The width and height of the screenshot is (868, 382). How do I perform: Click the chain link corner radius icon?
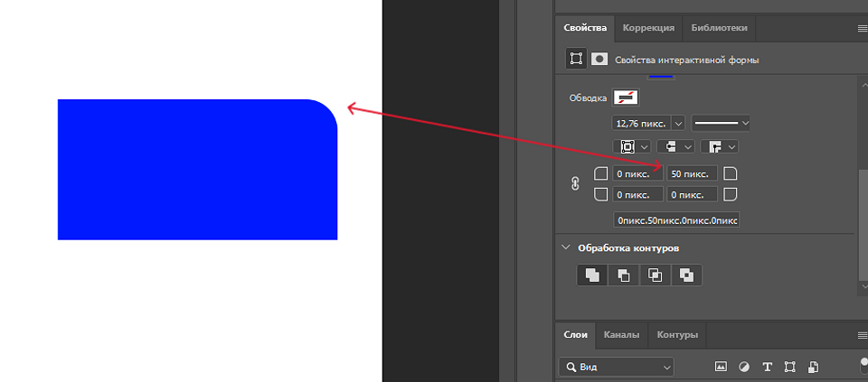click(x=575, y=183)
